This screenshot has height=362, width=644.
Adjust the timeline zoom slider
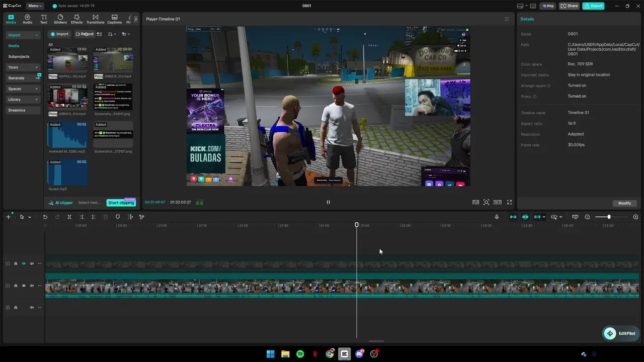609,217
